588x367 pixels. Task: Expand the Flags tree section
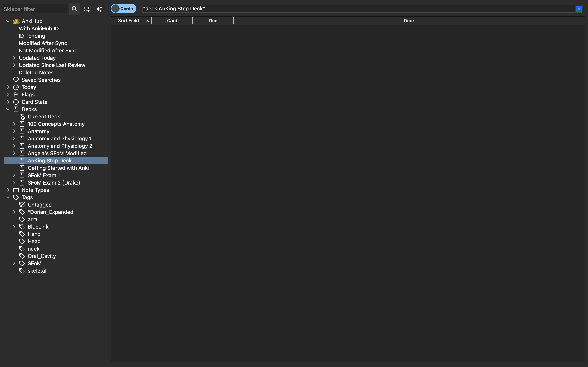[x=8, y=95]
